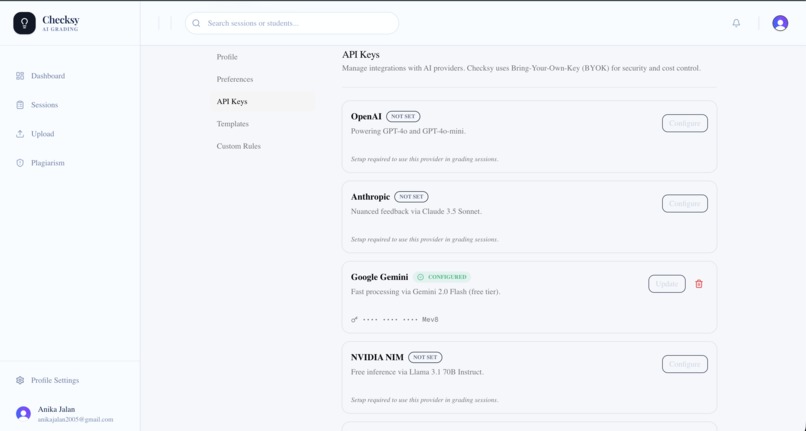This screenshot has width=806, height=431.
Task: Click masked key ending Mev8
Action: coord(400,320)
